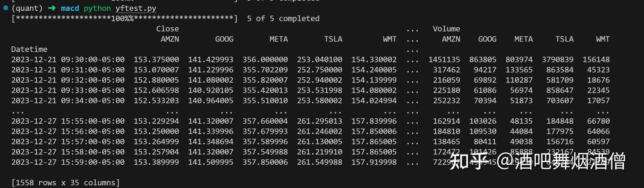Viewport: 644px width, 188px height.
Task: Click the META header under Close
Action: [279, 39]
